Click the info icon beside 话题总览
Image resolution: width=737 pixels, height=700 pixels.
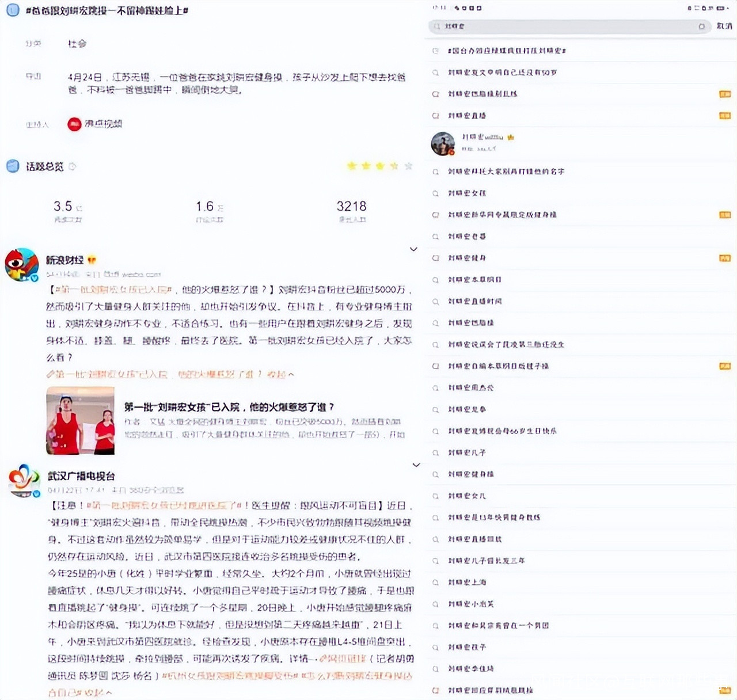click(73, 166)
